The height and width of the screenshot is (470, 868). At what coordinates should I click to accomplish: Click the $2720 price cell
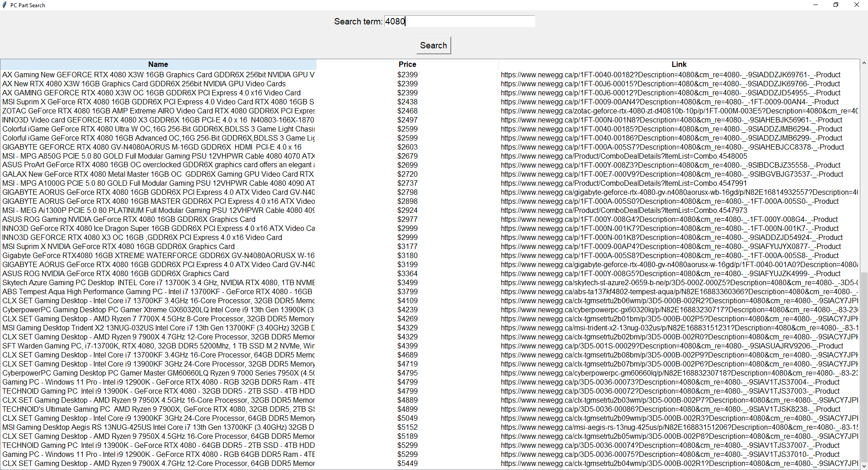tap(407, 174)
